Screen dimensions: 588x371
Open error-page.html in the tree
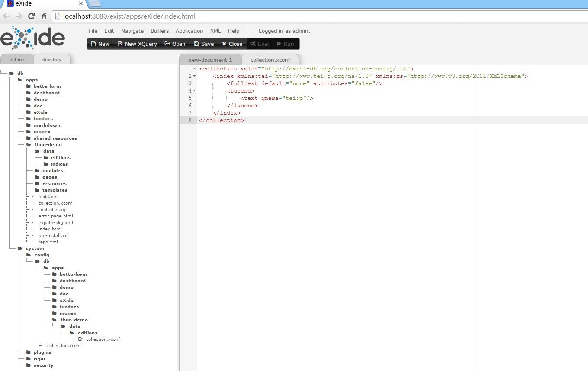pos(55,216)
